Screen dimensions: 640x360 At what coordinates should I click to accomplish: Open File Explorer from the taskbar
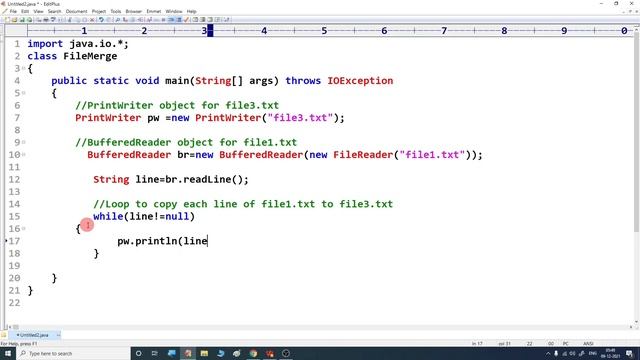204,353
